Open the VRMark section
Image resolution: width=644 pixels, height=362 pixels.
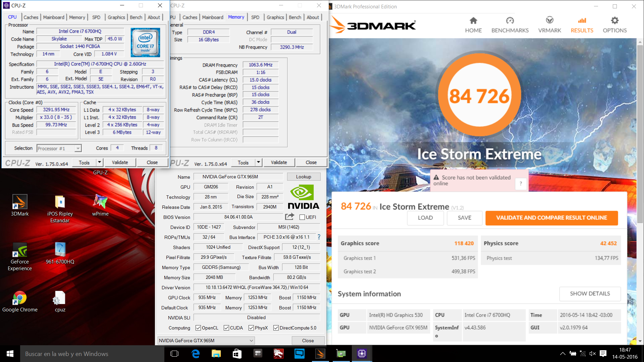(549, 25)
